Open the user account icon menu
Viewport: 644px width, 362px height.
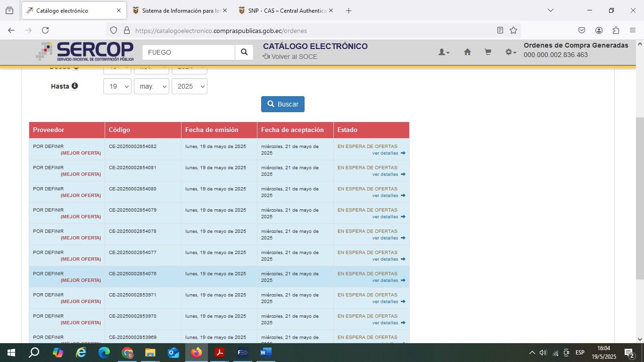pos(444,52)
